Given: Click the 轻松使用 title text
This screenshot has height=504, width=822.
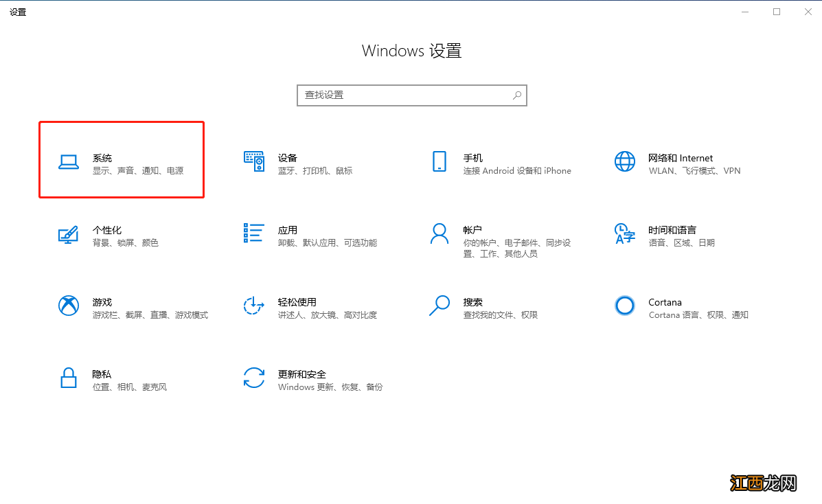Looking at the screenshot, I should [297, 302].
